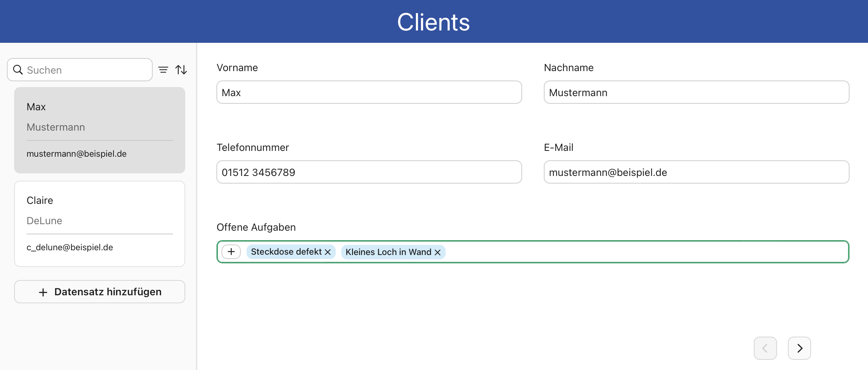This screenshot has width=868, height=370.
Task: Switch to Claire DeLune's record
Action: tap(99, 223)
